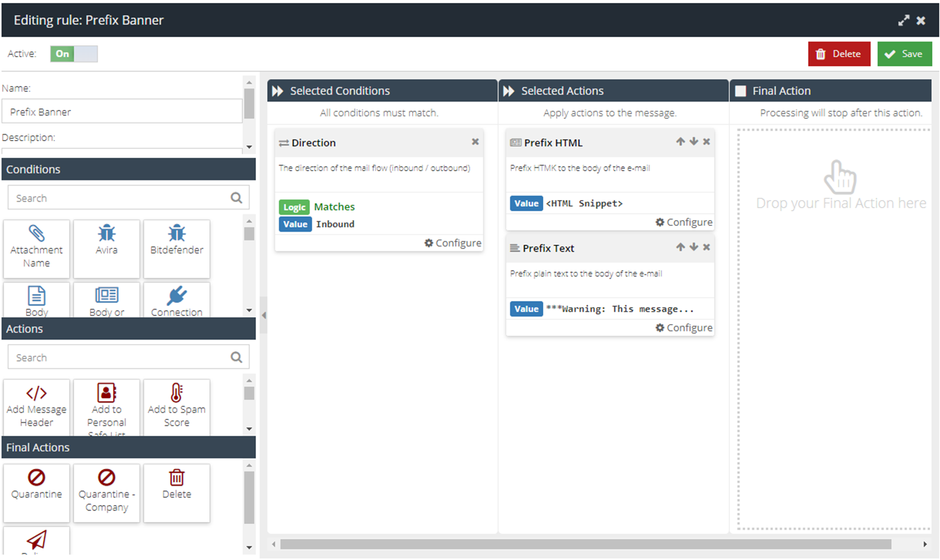Select the Connection condition tile

(177, 300)
